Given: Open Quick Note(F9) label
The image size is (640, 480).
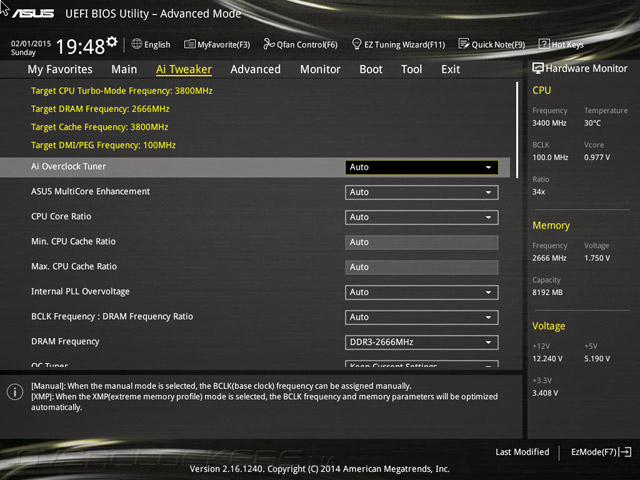Looking at the screenshot, I should [498, 44].
